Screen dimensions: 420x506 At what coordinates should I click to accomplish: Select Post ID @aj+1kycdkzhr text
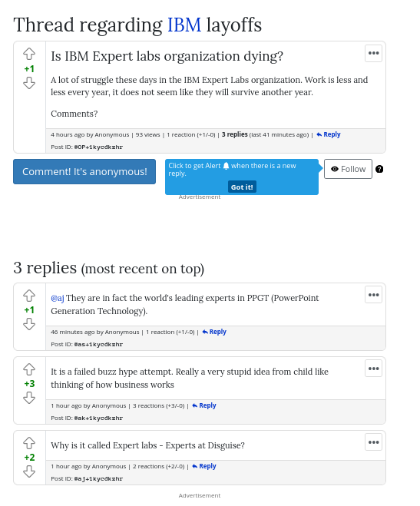pos(98,479)
